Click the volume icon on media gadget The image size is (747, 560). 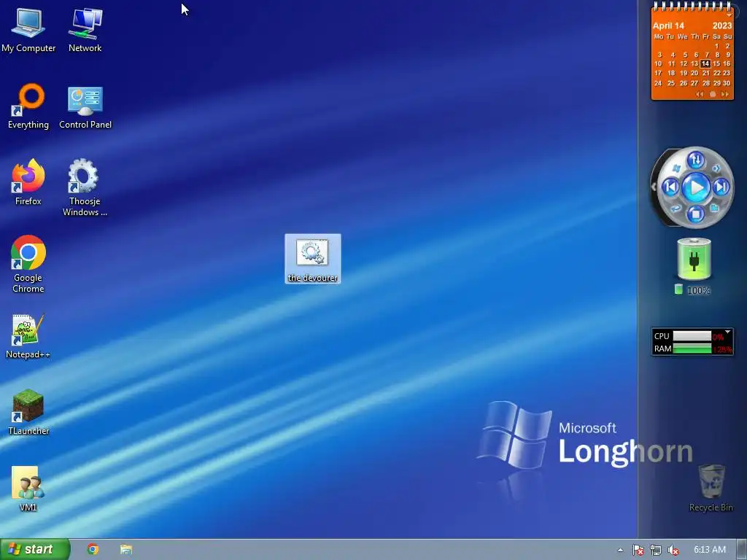pos(716,168)
